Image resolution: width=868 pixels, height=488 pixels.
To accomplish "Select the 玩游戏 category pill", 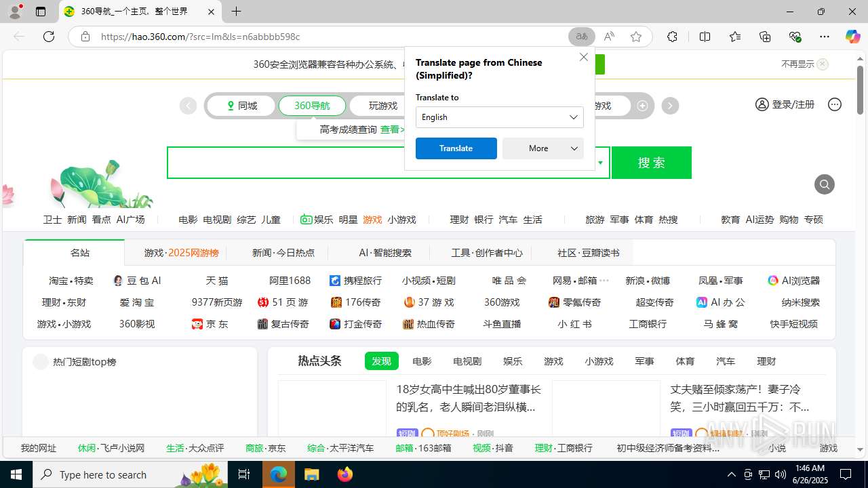I will tap(383, 106).
